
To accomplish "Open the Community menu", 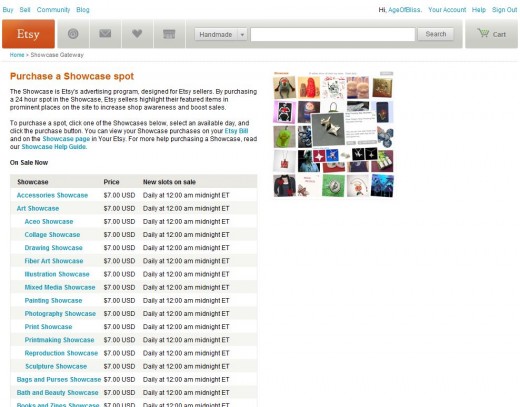I will [x=53, y=10].
